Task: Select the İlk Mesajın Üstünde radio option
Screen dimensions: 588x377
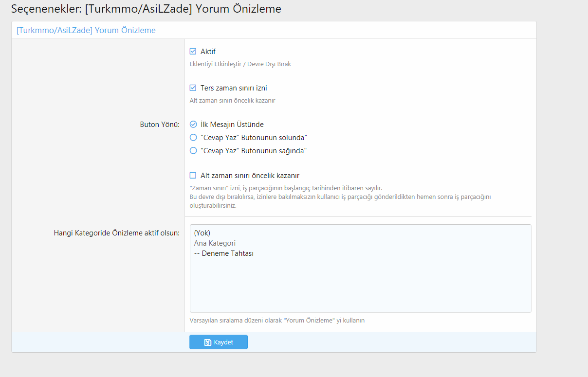Action: pyautogui.click(x=193, y=125)
